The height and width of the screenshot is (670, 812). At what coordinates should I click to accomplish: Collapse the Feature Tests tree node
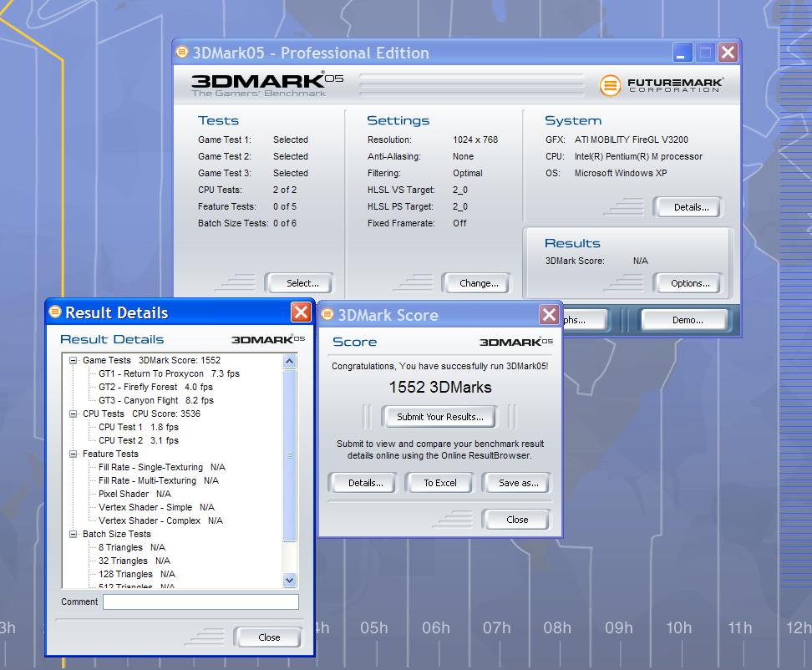(73, 454)
